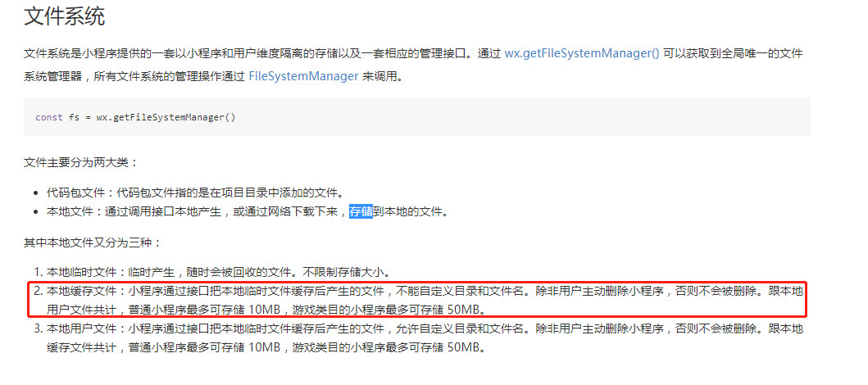Click the 本地用户文件 list item

point(425,338)
